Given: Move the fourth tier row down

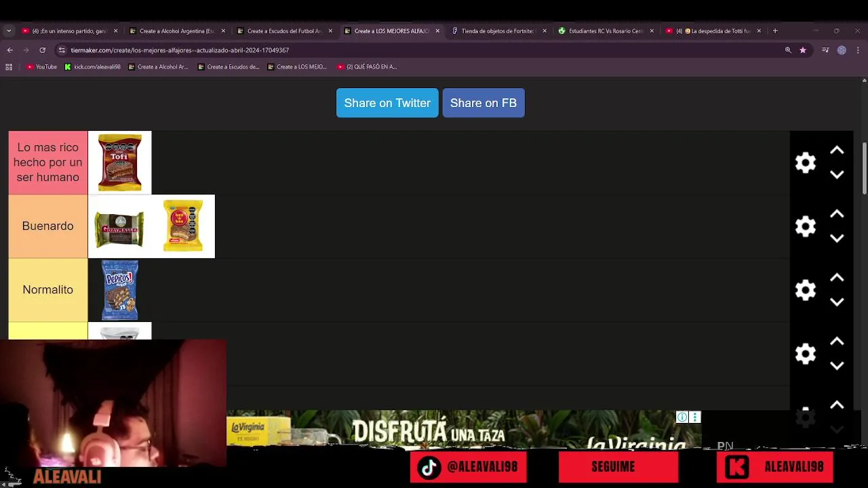Looking at the screenshot, I should 837,366.
